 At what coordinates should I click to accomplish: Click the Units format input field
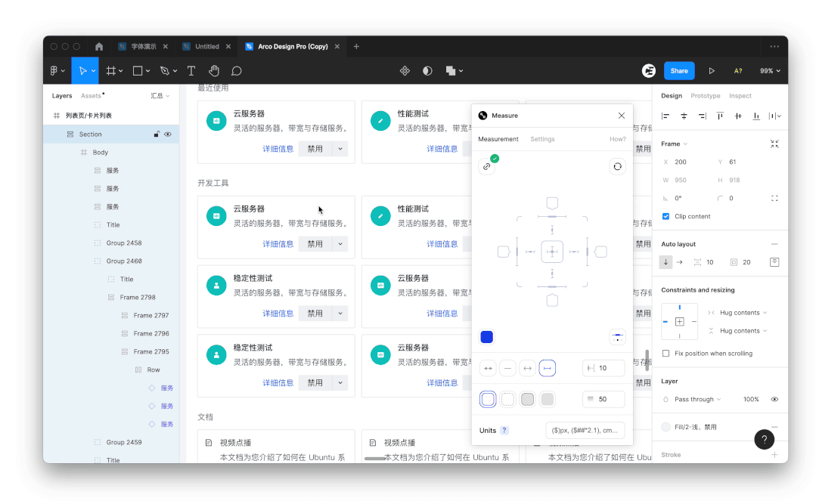pyautogui.click(x=585, y=430)
